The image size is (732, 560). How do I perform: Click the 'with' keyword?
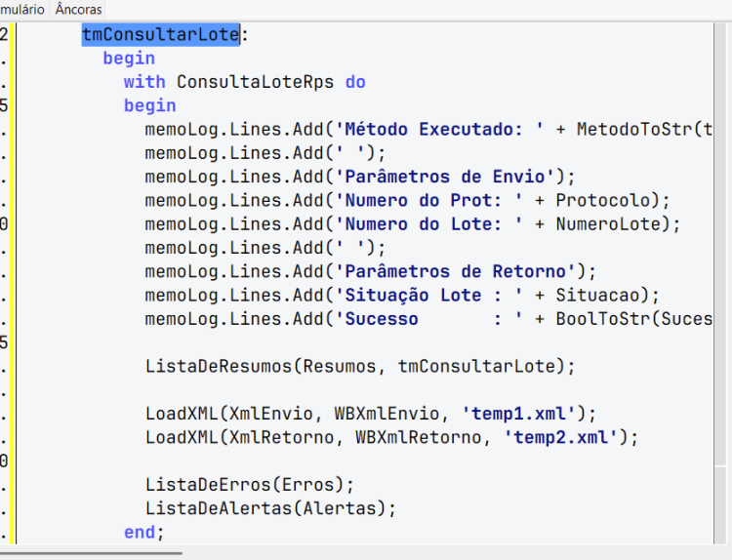coord(144,82)
